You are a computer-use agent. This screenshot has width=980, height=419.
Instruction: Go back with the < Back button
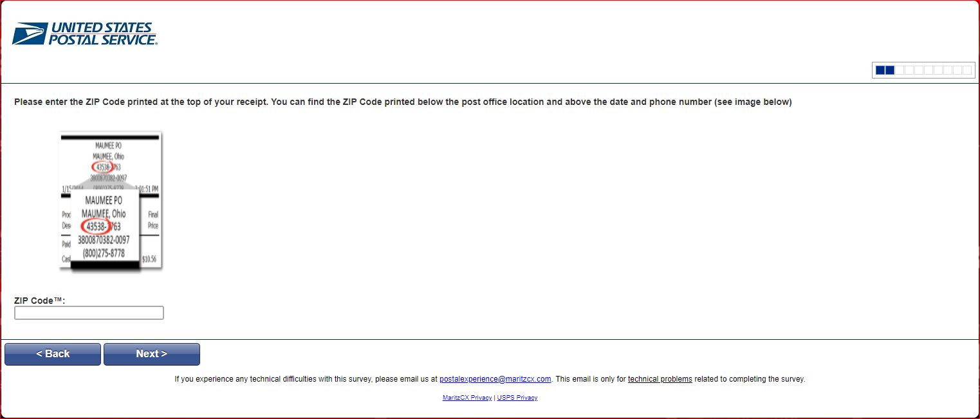click(53, 354)
